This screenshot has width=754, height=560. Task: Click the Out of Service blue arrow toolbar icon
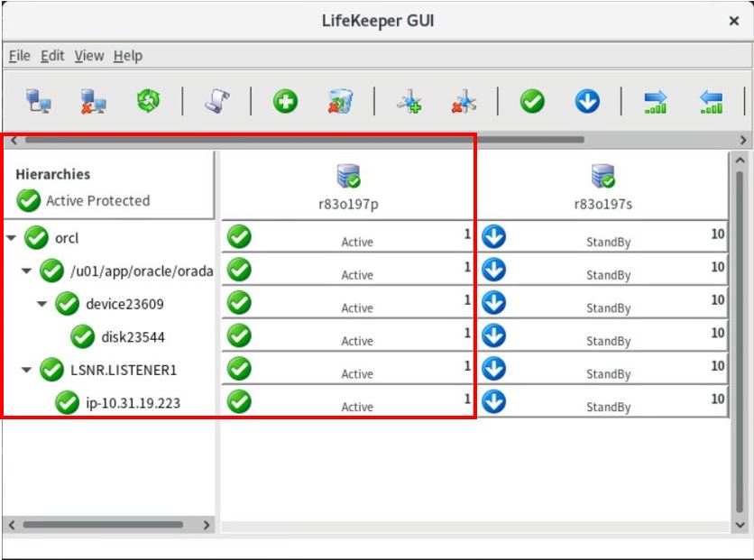click(587, 101)
